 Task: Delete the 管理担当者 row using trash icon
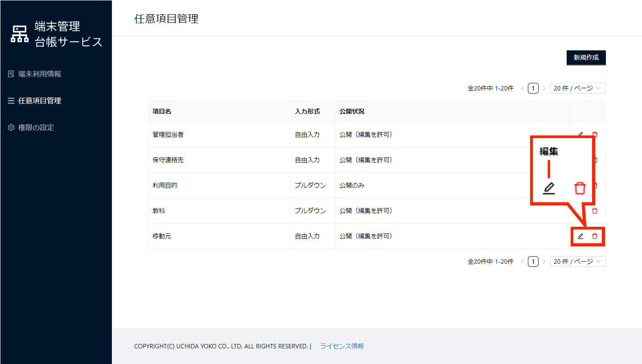pyautogui.click(x=594, y=135)
